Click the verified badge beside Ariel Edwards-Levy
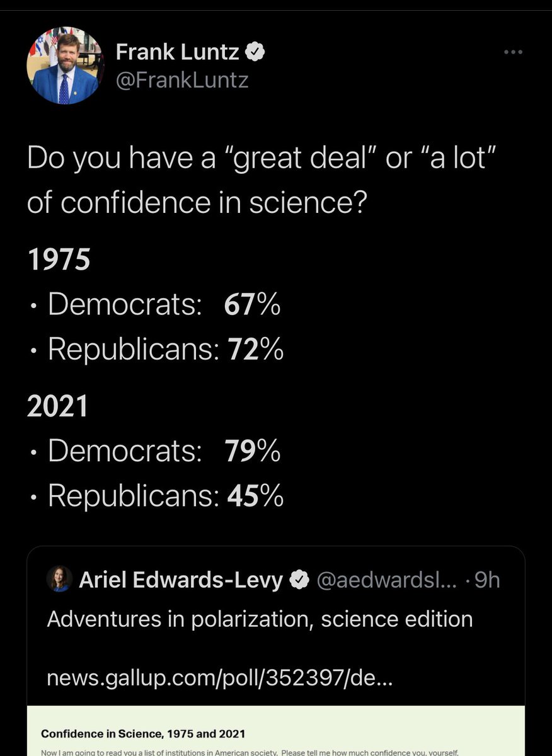 tap(298, 580)
